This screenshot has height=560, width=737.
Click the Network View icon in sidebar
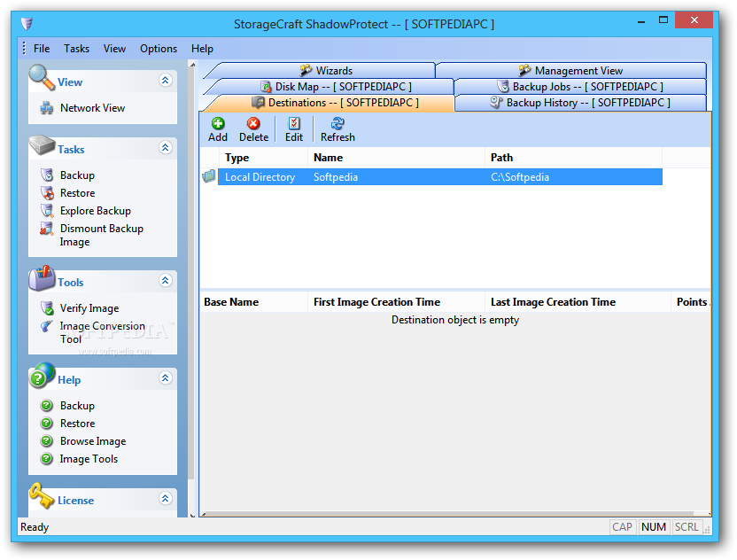pos(47,108)
